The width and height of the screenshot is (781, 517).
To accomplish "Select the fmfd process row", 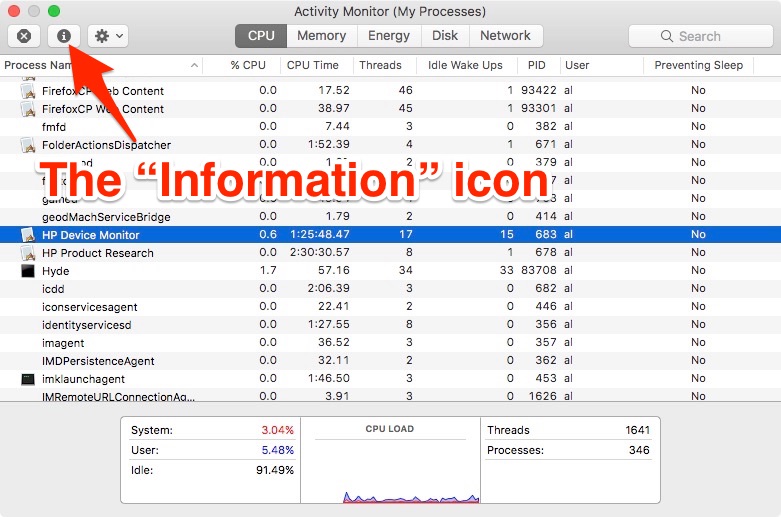I will [390, 127].
